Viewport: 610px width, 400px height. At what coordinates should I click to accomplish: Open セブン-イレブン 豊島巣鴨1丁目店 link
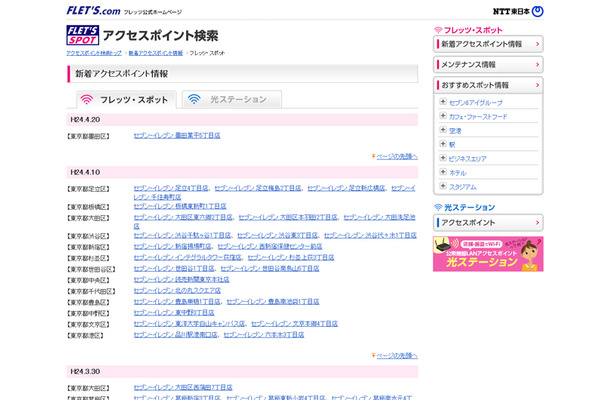(177, 302)
